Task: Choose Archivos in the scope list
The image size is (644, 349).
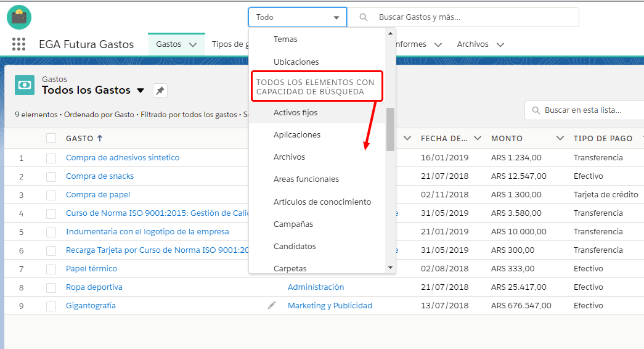Action: (x=317, y=157)
